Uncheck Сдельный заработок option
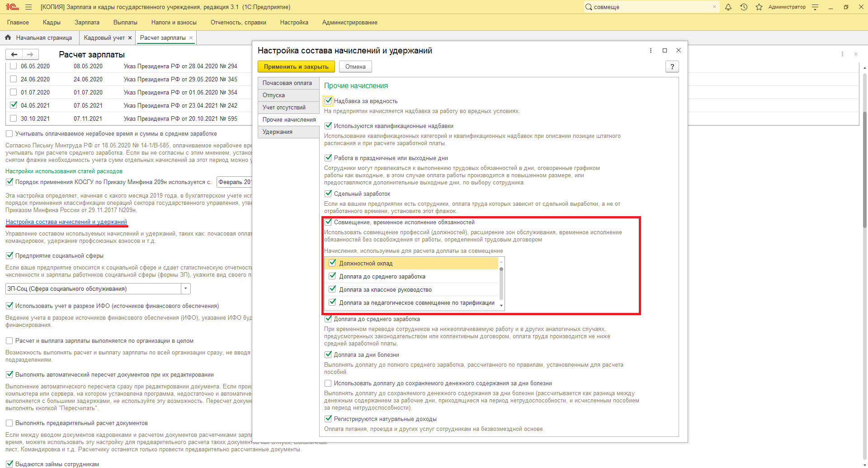This screenshot has height=468, width=868. point(328,194)
